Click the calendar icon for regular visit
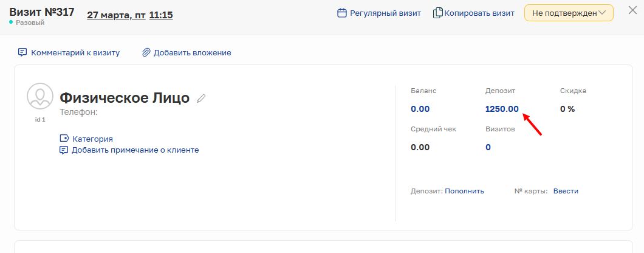This screenshot has width=644, height=253. (342, 13)
